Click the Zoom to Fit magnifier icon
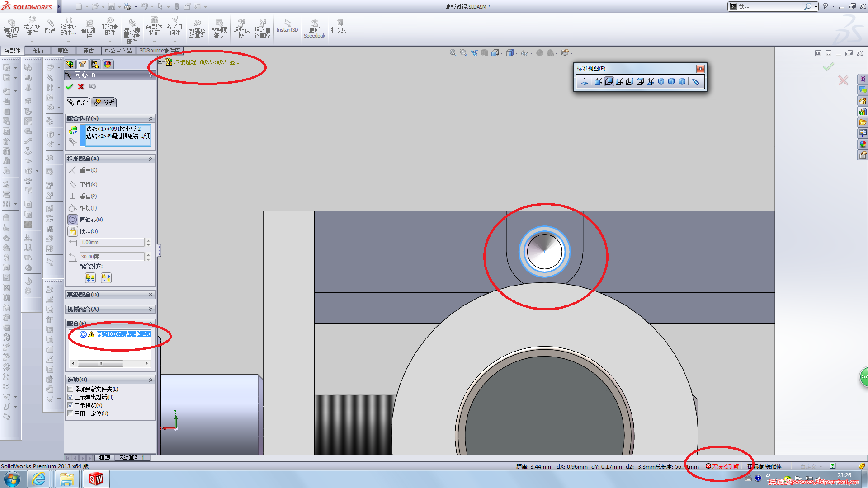 (453, 53)
